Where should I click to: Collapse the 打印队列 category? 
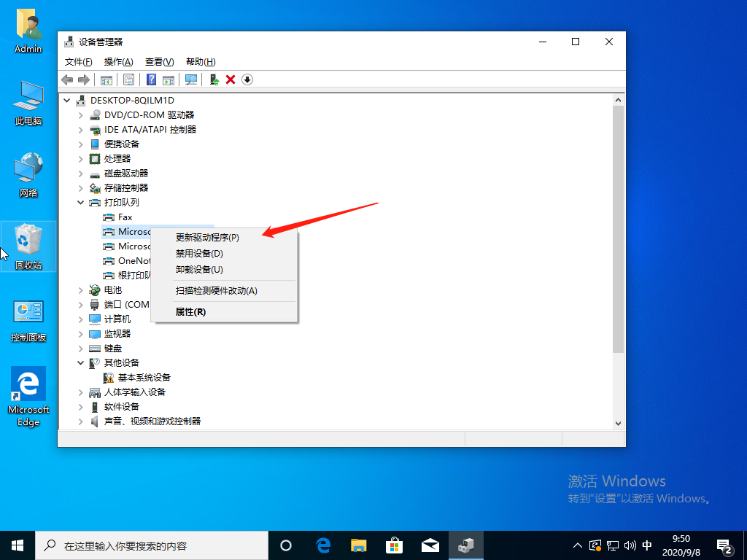(80, 202)
